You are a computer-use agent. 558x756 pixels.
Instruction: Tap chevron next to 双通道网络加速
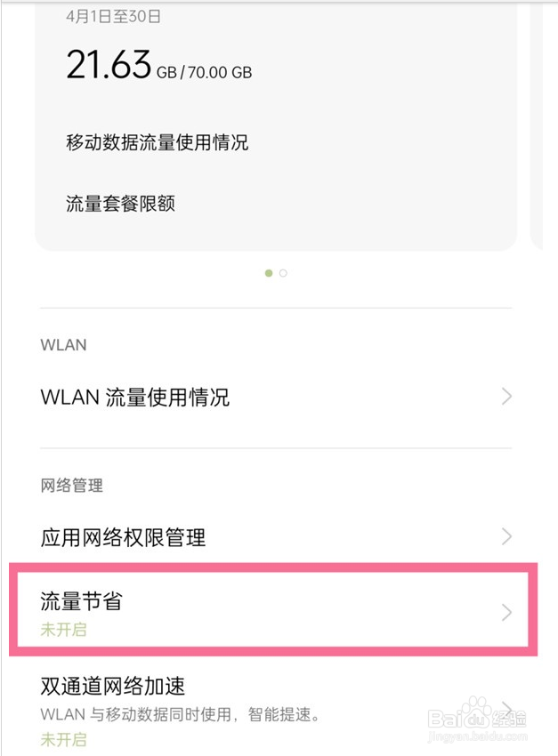click(506, 709)
